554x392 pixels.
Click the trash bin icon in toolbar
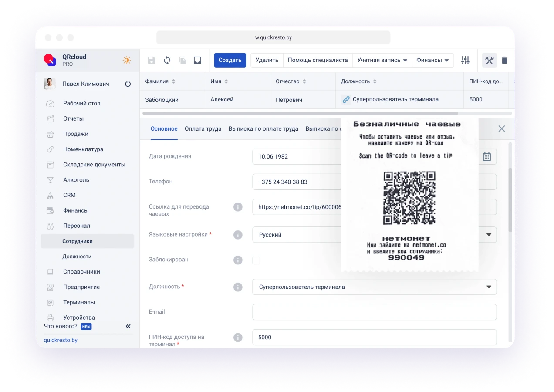504,60
